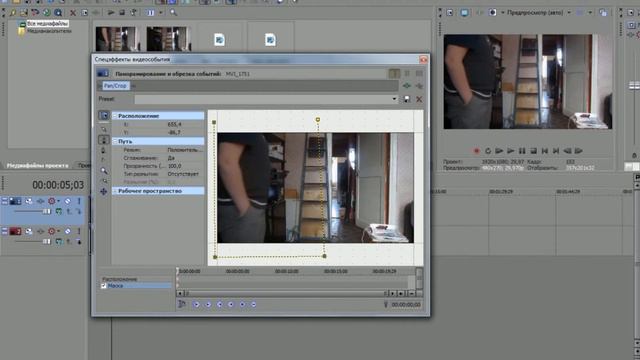640x360 pixels.
Task: Click the loop playback button under preview
Action: (488, 151)
